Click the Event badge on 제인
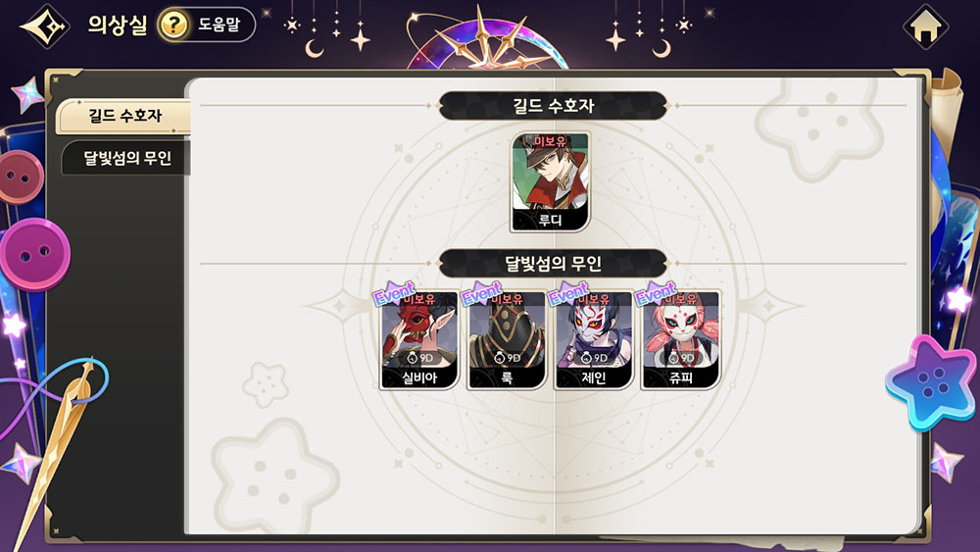The image size is (980, 552). 568,293
